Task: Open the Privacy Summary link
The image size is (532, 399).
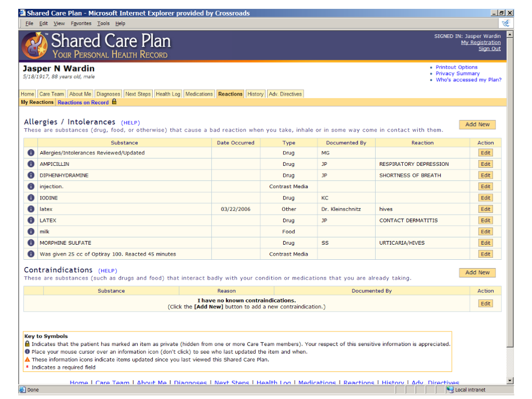Action: tap(458, 73)
